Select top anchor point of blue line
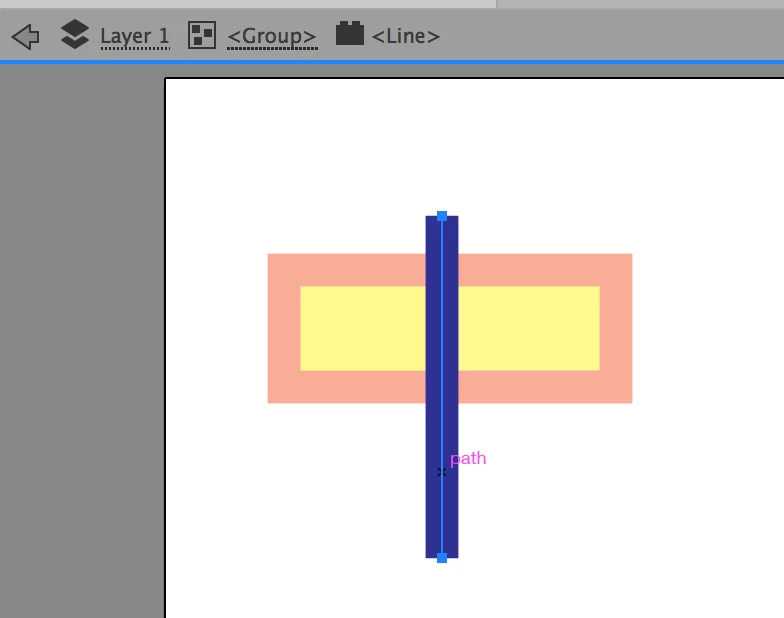The image size is (784, 618). tap(442, 216)
